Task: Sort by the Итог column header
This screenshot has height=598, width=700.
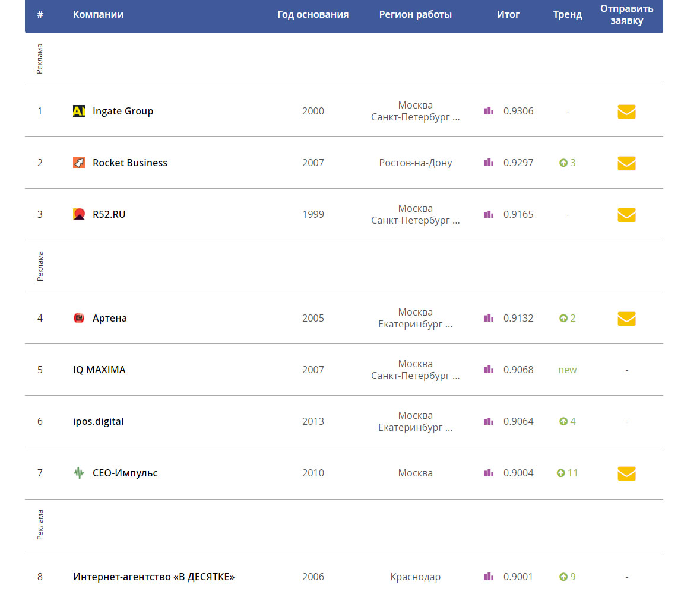Action: tap(508, 14)
